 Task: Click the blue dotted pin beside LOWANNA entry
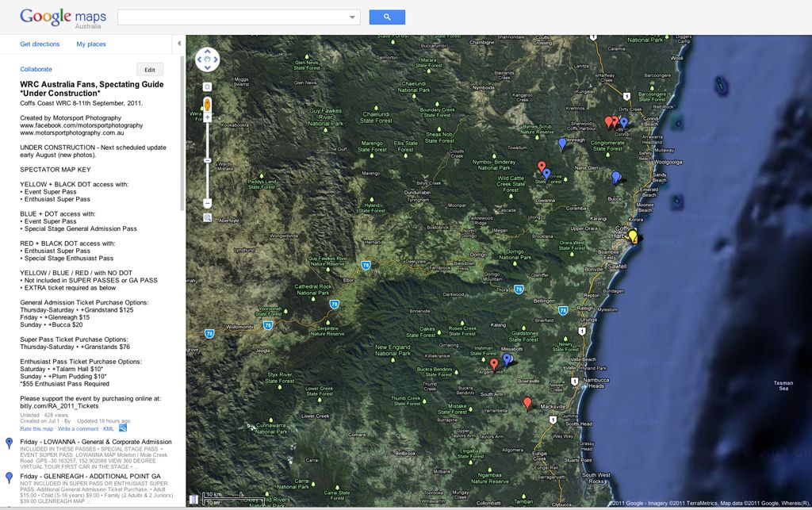pos(9,443)
